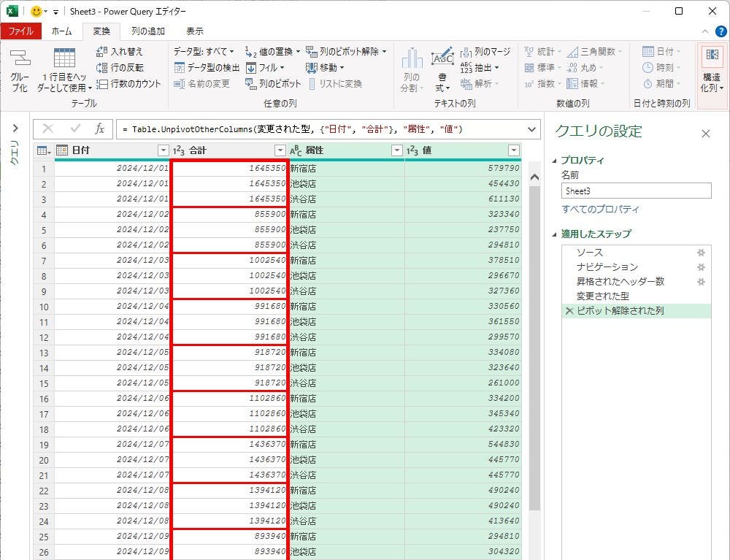Viewport: 730px width, 560px height.
Task: Click the すべてのプロパティ link
Action: [600, 210]
